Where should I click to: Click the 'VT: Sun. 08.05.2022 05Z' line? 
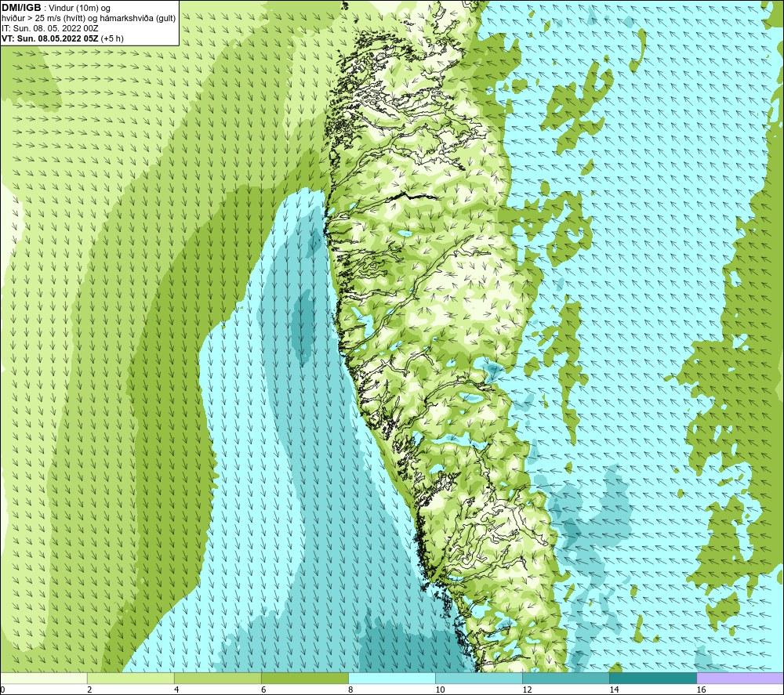point(63,38)
